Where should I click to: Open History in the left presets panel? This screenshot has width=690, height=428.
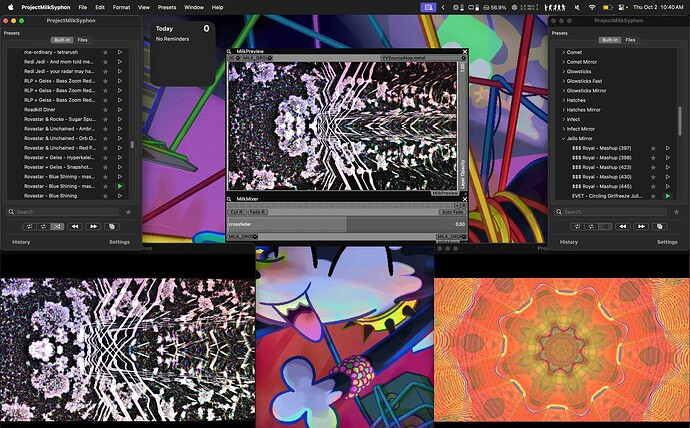point(21,242)
